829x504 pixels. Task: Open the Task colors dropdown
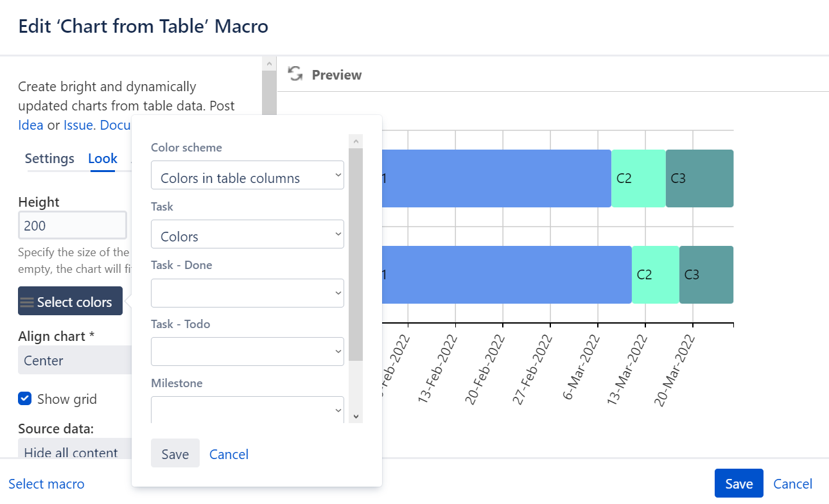tap(247, 234)
